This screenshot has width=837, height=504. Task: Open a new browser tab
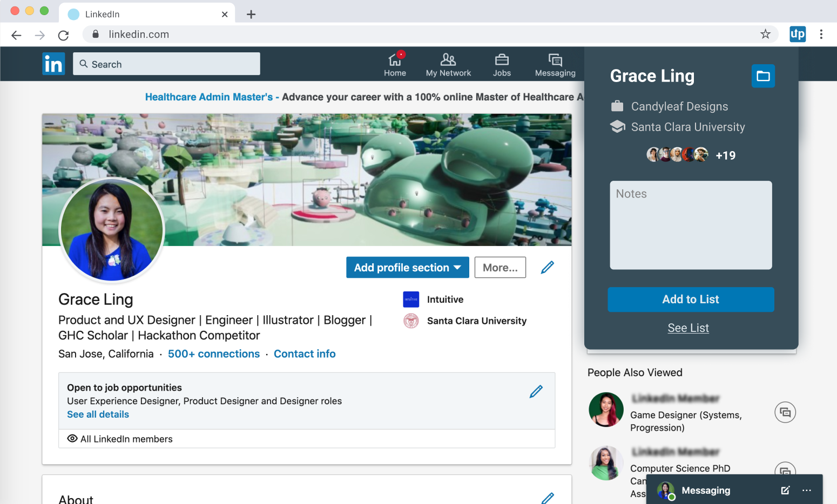(x=251, y=15)
